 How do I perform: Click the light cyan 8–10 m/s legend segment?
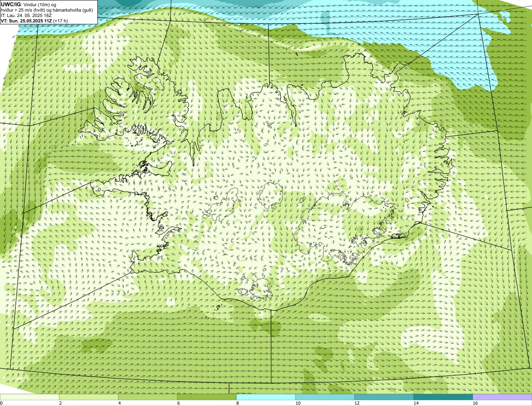[x=266, y=397]
